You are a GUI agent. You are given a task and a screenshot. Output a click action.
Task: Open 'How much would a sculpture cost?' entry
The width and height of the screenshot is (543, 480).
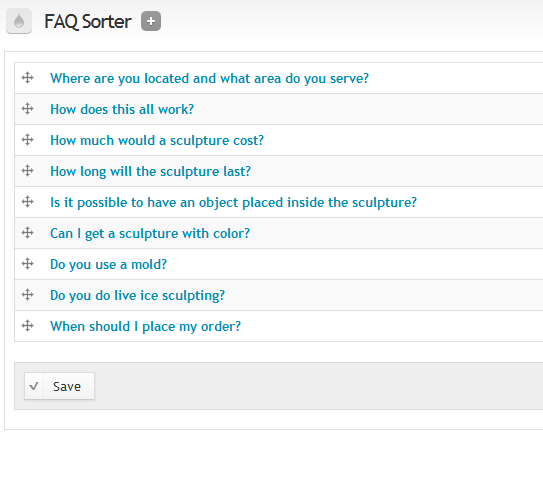coord(157,141)
